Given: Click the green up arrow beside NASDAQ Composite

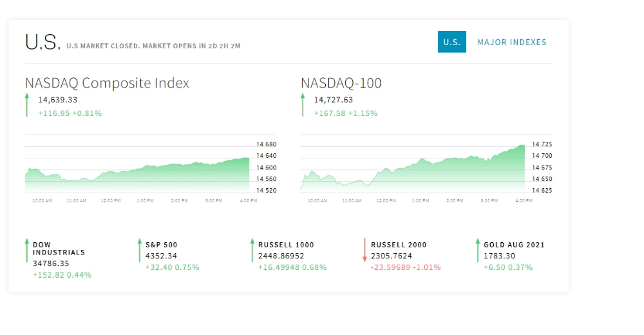Looking at the screenshot, I should [27, 105].
